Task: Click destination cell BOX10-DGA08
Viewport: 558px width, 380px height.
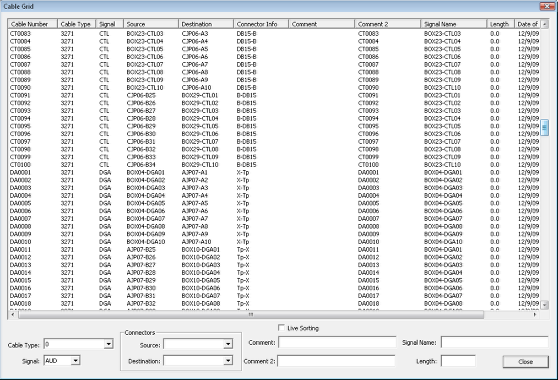Action: point(201,304)
